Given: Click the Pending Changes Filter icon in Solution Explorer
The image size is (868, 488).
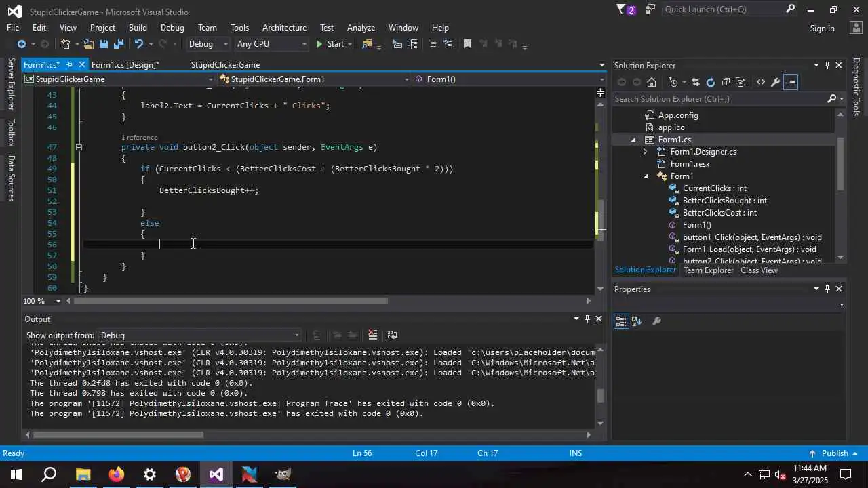Looking at the screenshot, I should pyautogui.click(x=673, y=82).
